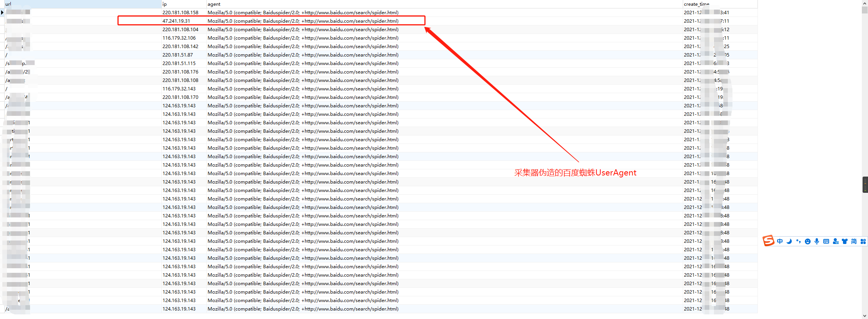Screen dimensions: 868x319
Task: Click the current-row arrow indicator at first row
Action: [2, 12]
